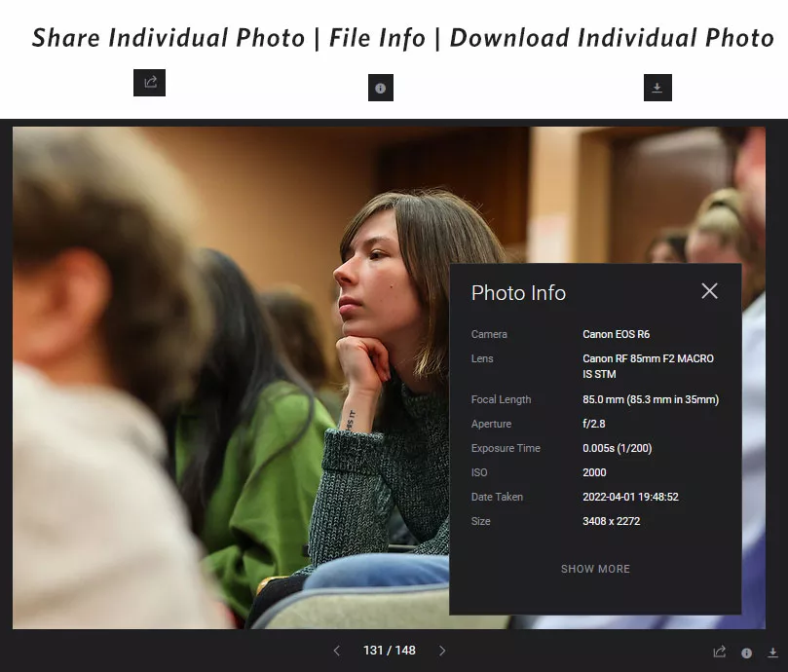
Task: Expand details with SHOW MORE
Action: 595,569
